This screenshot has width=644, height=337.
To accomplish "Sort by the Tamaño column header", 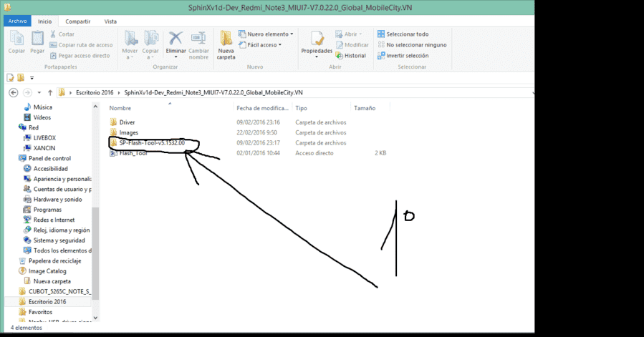I will [365, 108].
